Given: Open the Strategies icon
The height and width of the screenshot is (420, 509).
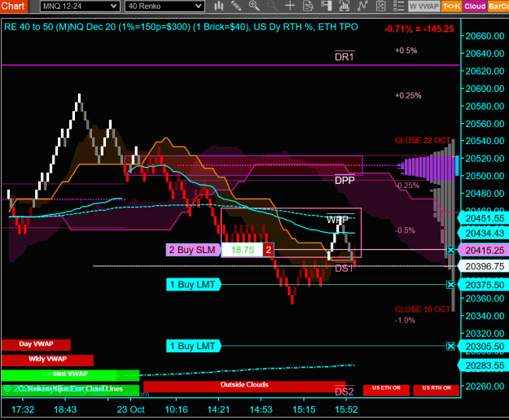Looking at the screenshot, I should pos(362,6).
